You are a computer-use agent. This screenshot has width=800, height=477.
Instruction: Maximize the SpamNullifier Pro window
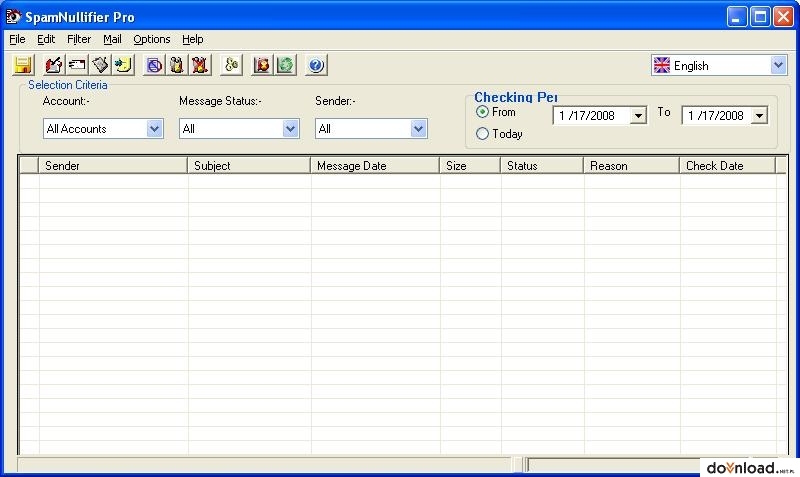coord(760,17)
